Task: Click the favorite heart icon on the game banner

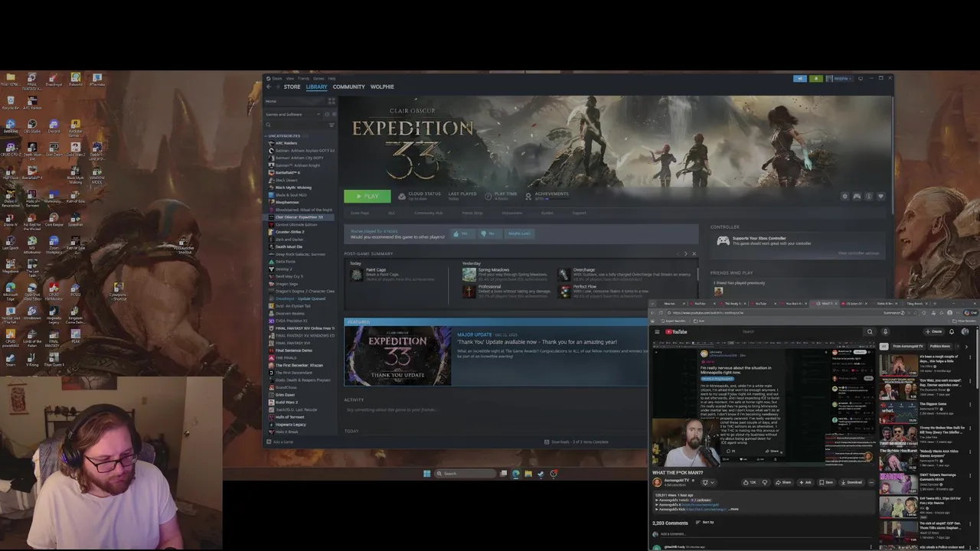Action: pos(880,197)
